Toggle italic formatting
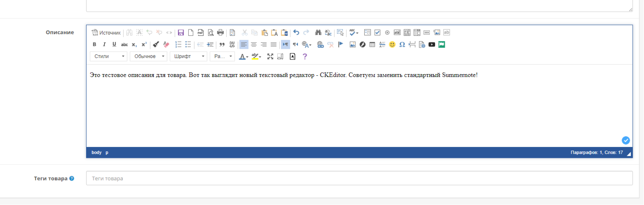Image resolution: width=644 pixels, height=205 pixels. click(104, 45)
